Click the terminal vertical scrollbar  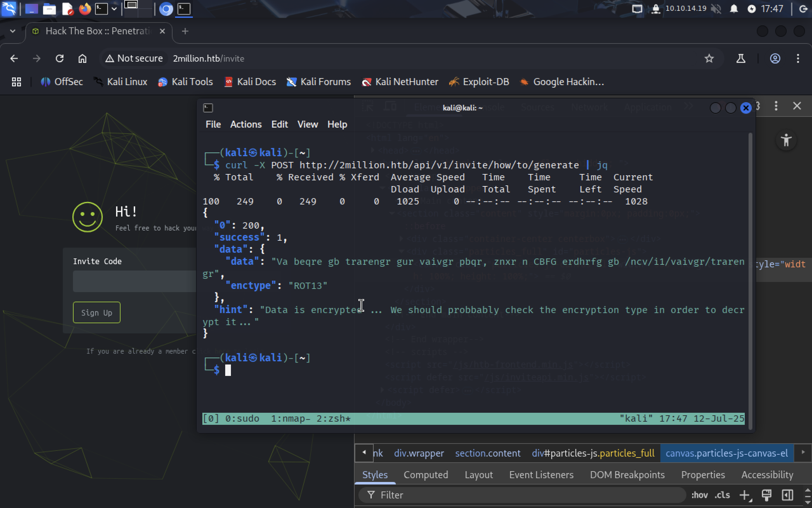click(750, 281)
